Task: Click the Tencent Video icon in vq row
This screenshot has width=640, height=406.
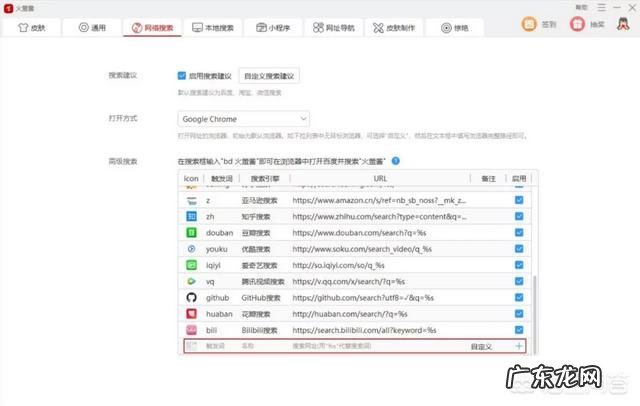Action: 191,282
